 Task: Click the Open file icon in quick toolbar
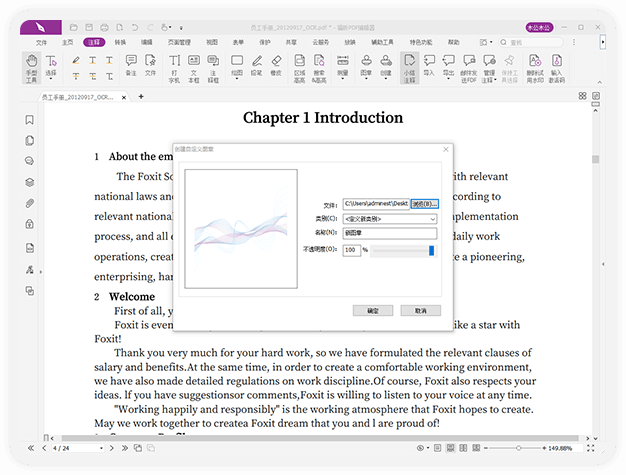73,28
